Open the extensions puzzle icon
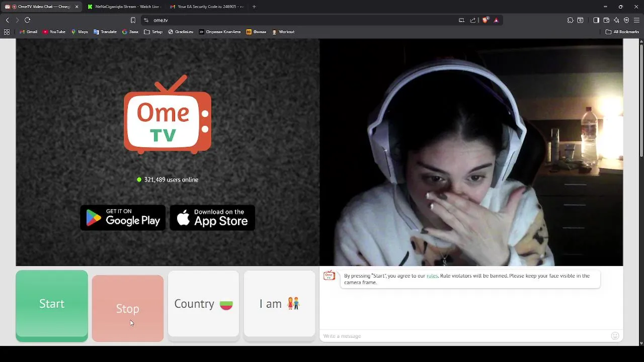Image resolution: width=644 pixels, height=362 pixels. click(x=570, y=20)
